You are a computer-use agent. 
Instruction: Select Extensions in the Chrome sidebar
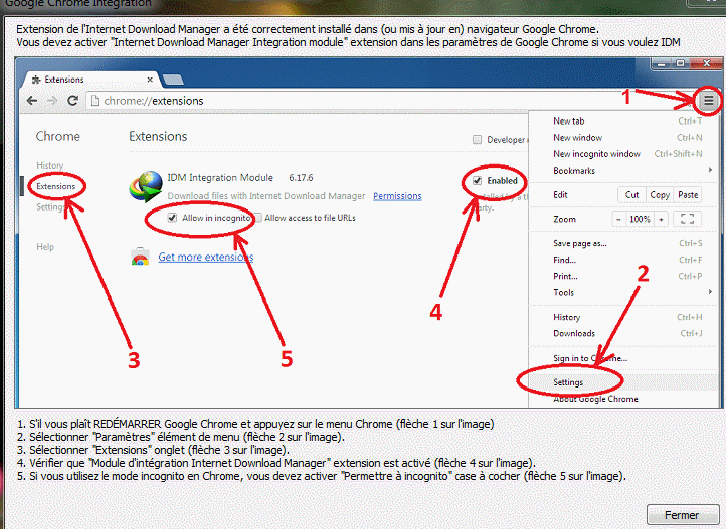[x=56, y=186]
